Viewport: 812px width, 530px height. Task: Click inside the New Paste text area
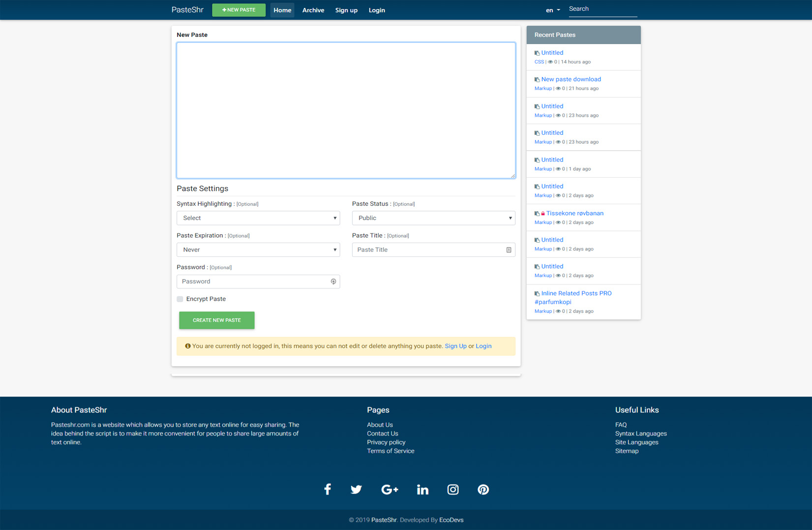(x=346, y=110)
